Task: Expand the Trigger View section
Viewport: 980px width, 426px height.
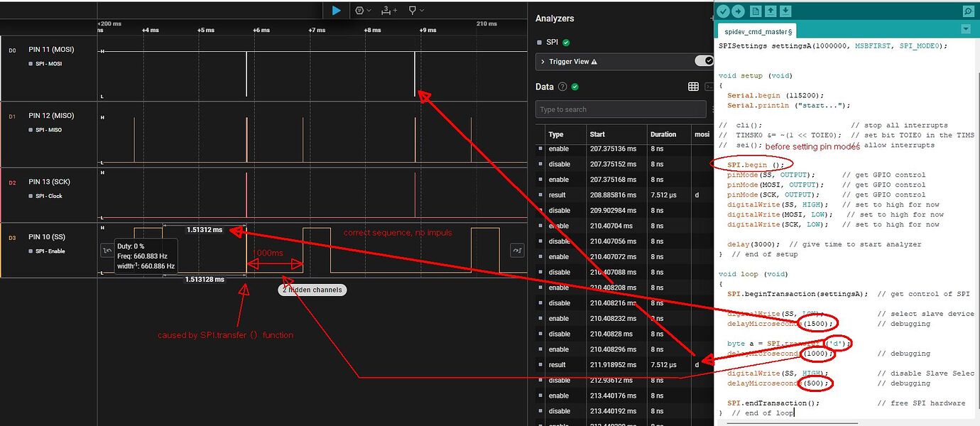Action: pos(543,61)
